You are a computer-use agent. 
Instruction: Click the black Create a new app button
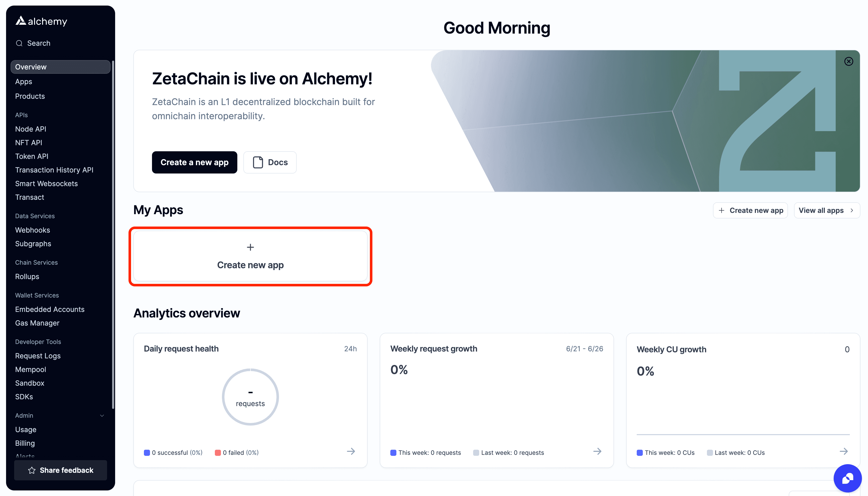[194, 162]
